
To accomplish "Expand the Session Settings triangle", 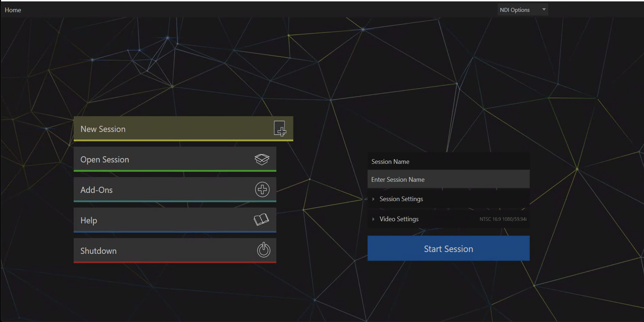I will point(373,199).
